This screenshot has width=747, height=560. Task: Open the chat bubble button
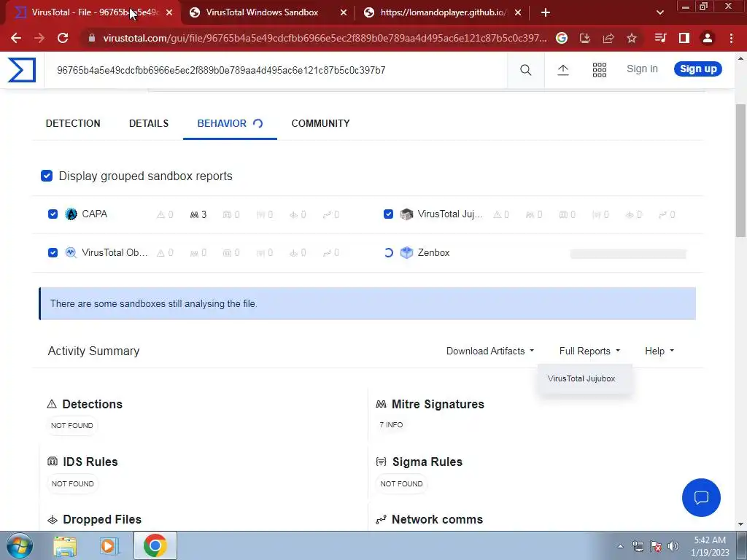(x=701, y=497)
